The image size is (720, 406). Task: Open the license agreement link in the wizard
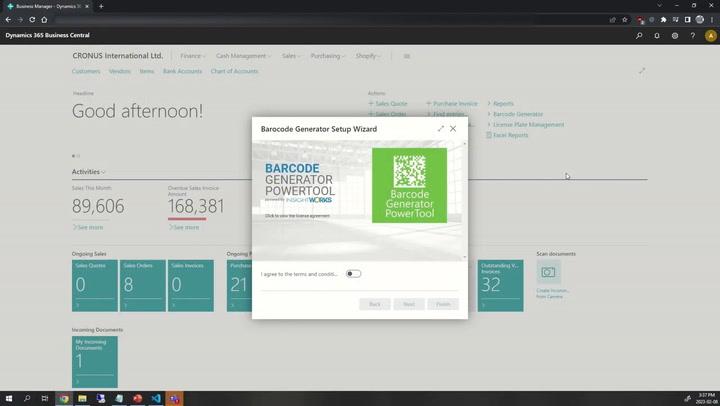(297, 216)
